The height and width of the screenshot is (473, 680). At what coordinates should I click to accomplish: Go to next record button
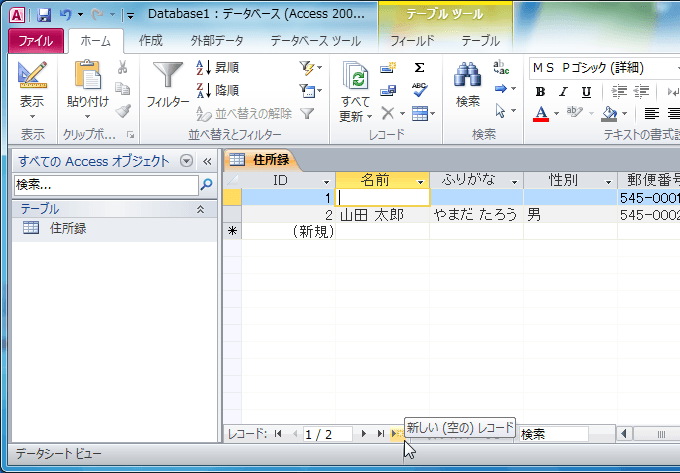[x=363, y=434]
